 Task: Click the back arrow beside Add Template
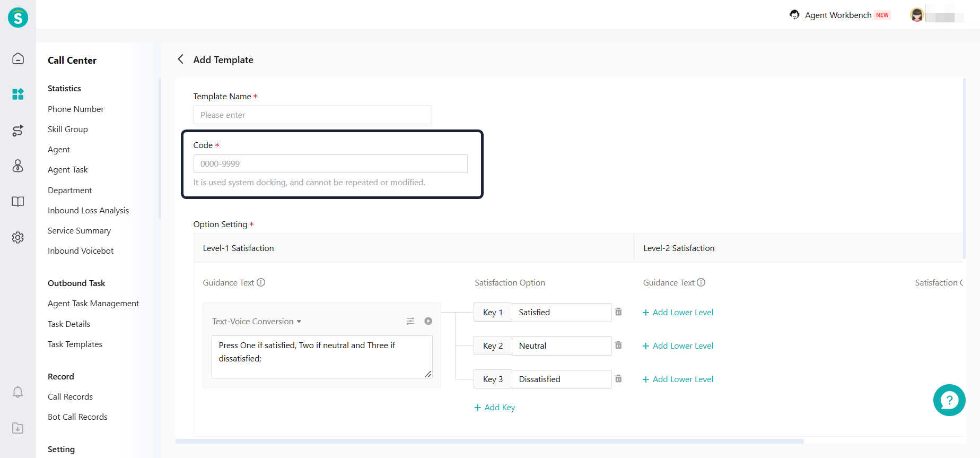[x=181, y=59]
